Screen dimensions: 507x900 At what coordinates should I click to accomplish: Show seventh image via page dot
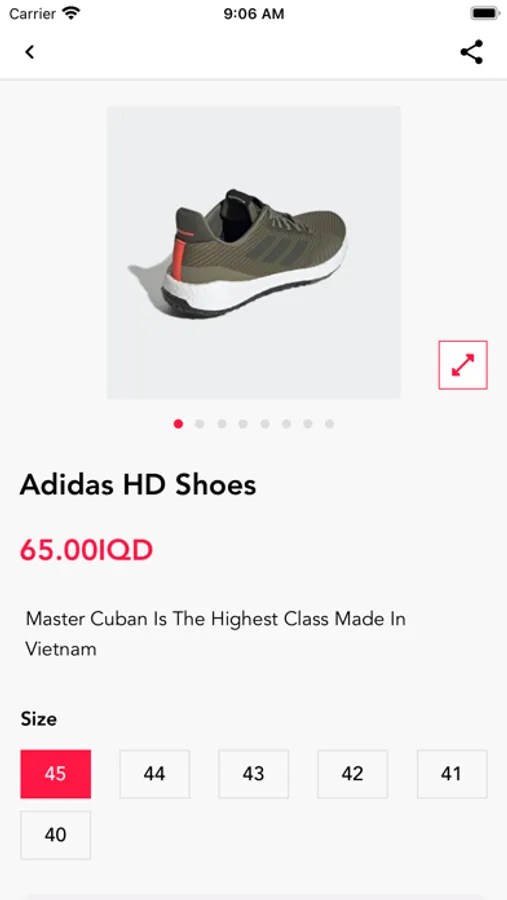tap(308, 424)
